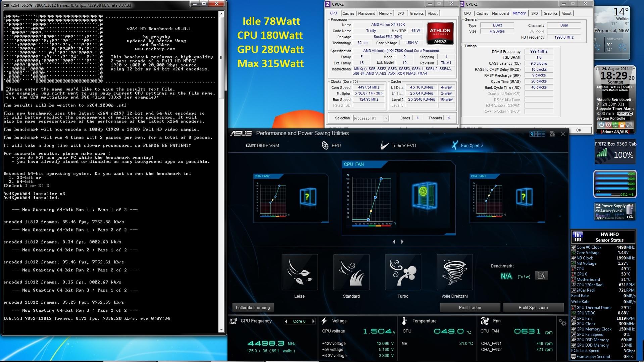Open the SPD tab in right CPU-Z window
The height and width of the screenshot is (362, 644).
[x=535, y=13]
